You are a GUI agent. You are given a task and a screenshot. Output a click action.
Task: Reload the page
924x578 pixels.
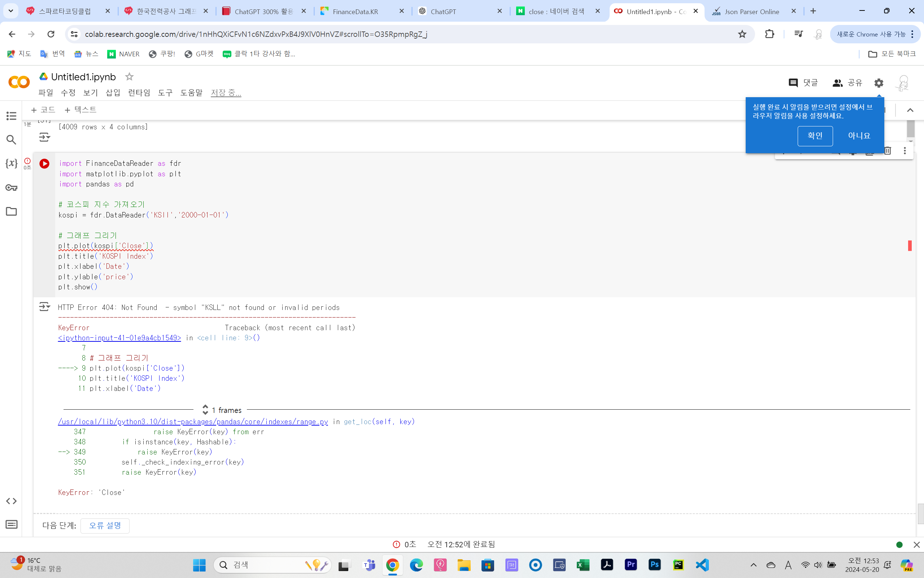(x=51, y=34)
